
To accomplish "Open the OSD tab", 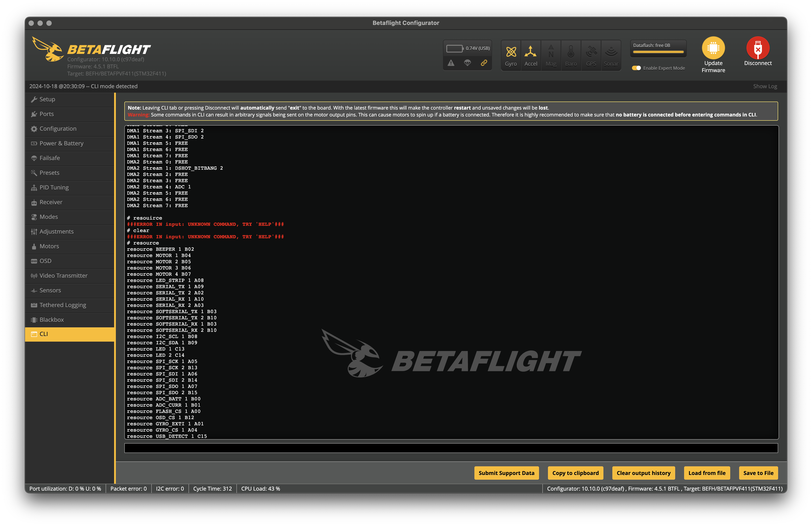I will tap(70, 261).
